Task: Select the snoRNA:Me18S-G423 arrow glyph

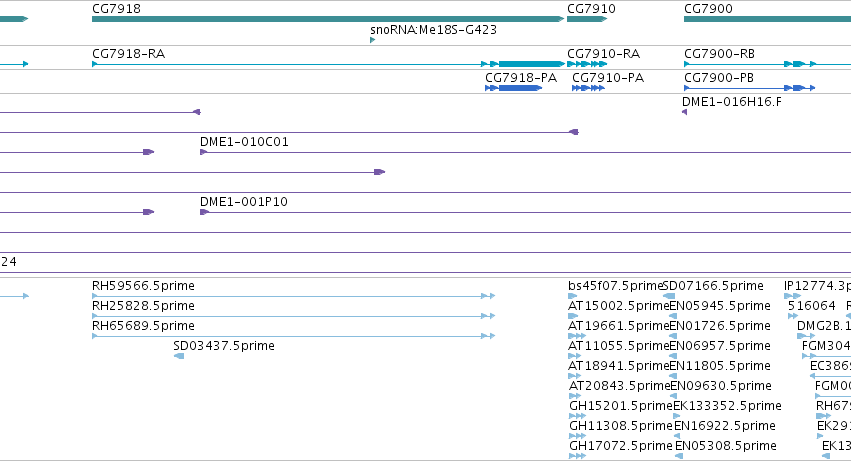Action: pos(372,40)
